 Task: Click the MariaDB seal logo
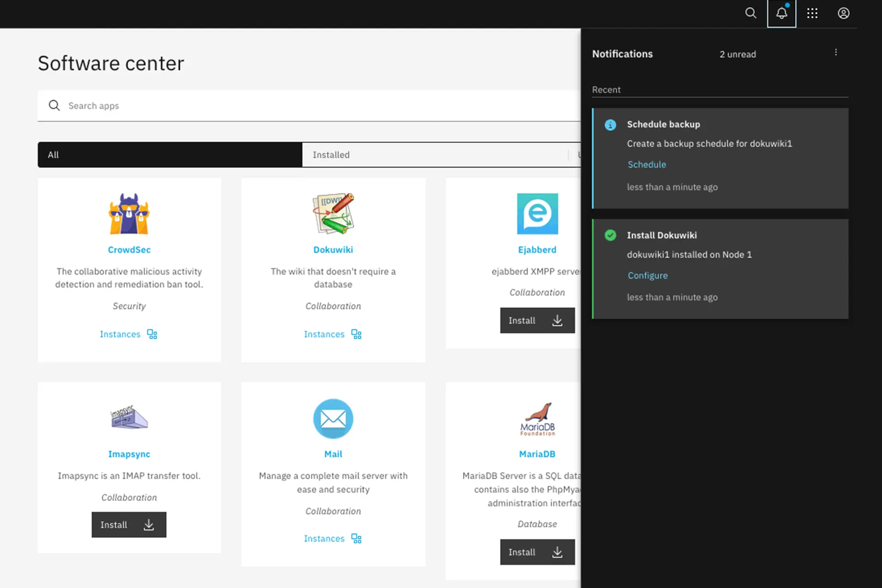[537, 418]
